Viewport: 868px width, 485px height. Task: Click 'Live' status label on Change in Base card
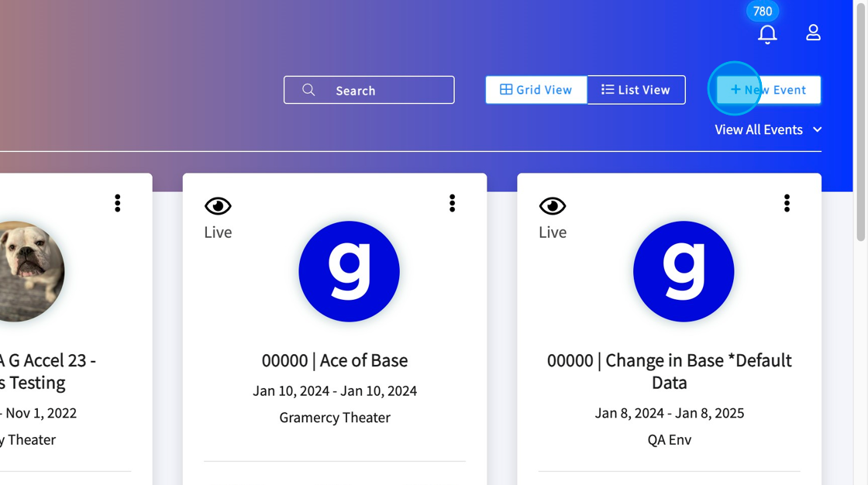553,232
